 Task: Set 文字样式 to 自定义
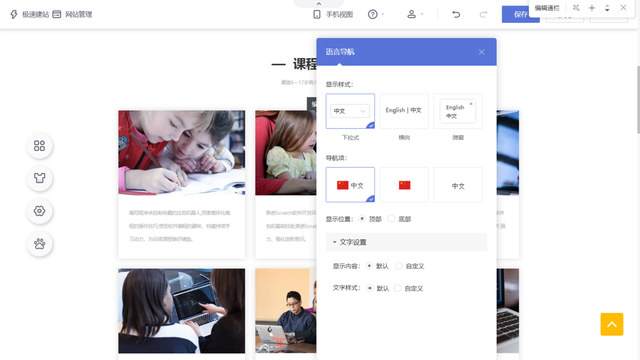pos(398,288)
